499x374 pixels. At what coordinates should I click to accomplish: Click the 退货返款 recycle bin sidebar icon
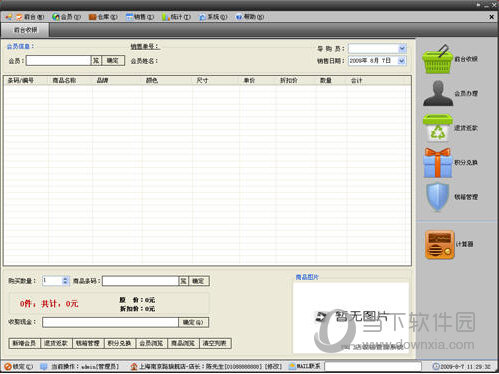tap(438, 128)
